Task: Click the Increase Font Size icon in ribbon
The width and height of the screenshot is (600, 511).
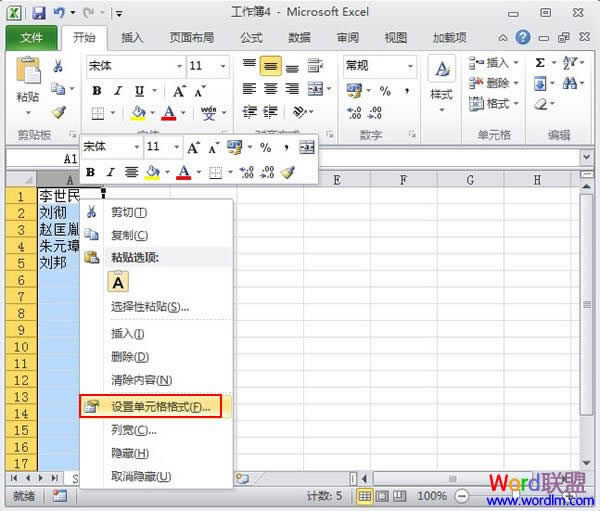Action: click(x=179, y=91)
